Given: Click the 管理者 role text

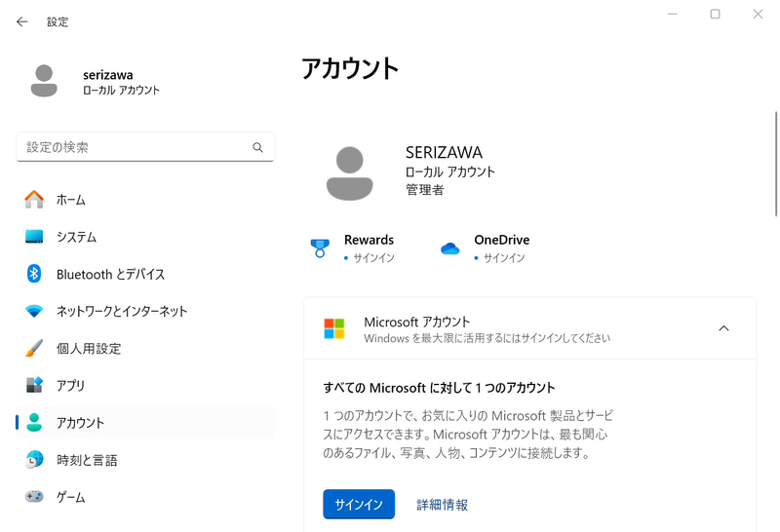Looking at the screenshot, I should 424,189.
